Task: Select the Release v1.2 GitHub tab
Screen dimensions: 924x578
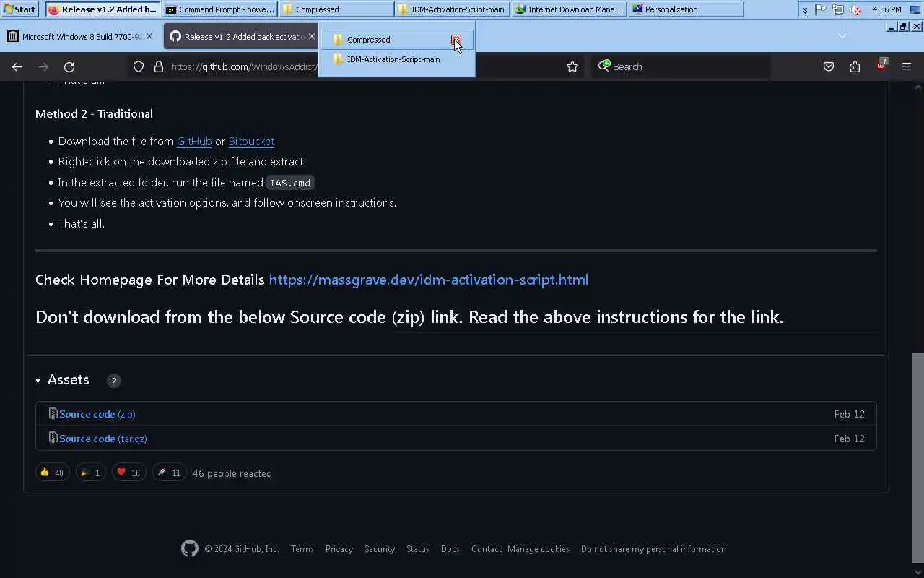Action: (x=240, y=36)
